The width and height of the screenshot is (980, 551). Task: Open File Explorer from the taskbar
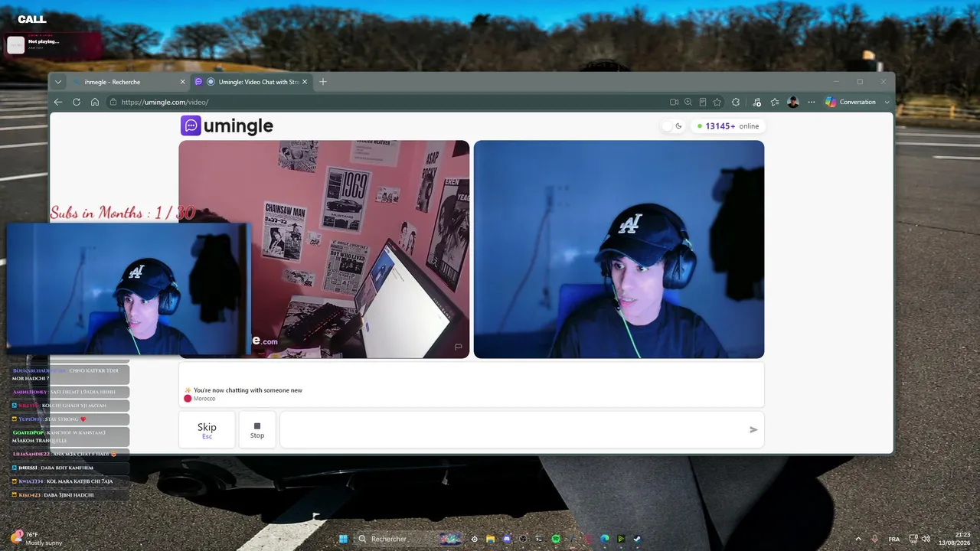point(490,539)
